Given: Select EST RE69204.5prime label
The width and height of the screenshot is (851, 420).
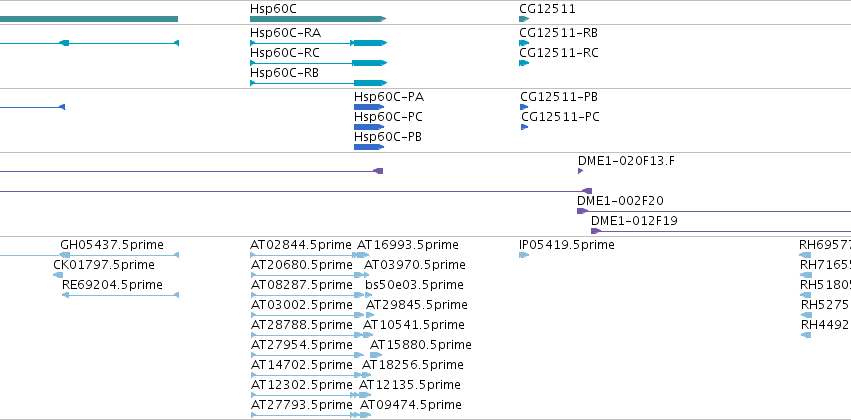Looking at the screenshot, I should 112,285.
